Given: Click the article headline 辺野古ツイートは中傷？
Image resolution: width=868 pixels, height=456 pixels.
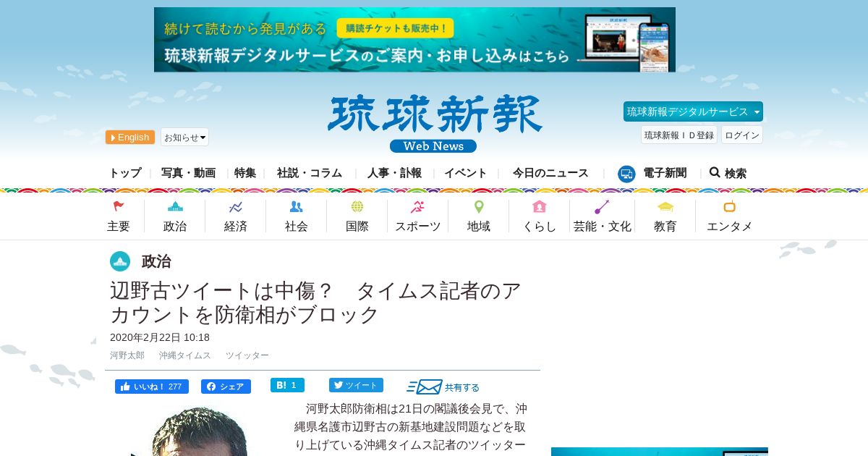Looking at the screenshot, I should pyautogui.click(x=315, y=303).
